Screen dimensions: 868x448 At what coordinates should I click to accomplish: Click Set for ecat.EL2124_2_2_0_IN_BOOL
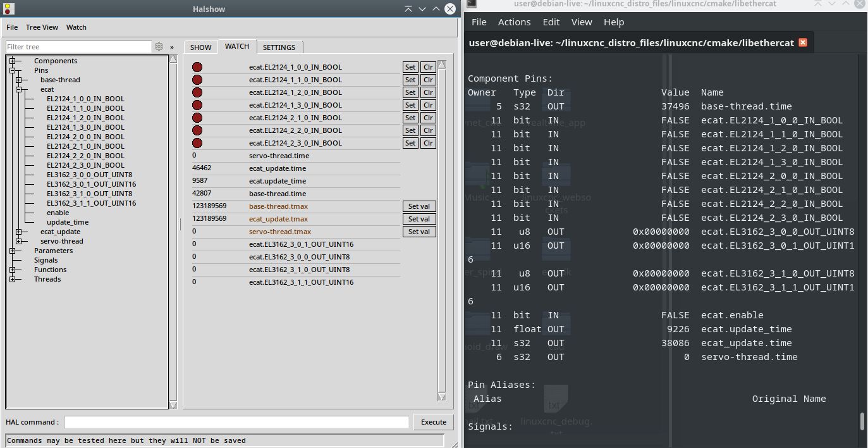(x=410, y=130)
